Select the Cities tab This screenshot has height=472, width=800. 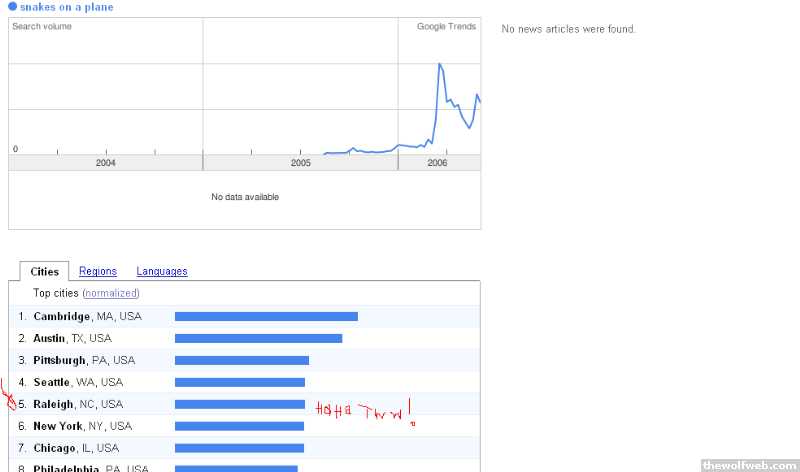click(x=45, y=271)
